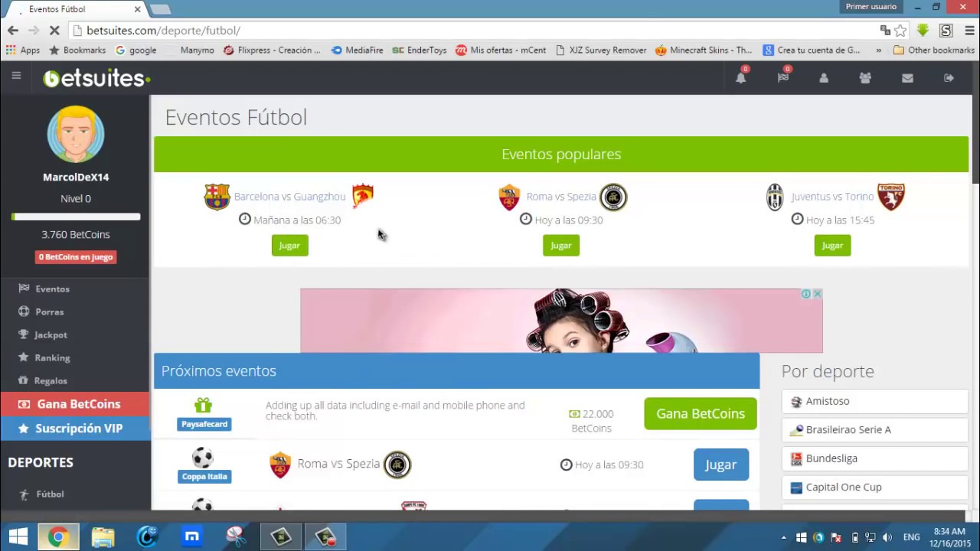Click the taskbar clock showing 8:34 AM

point(949,537)
